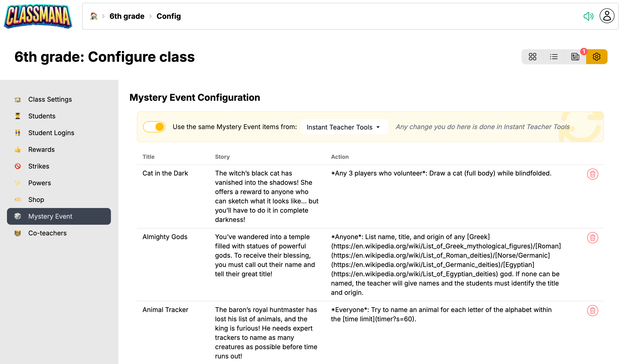Viewport: 621px width, 364px height.
Task: Go to the Student Logins section
Action: (x=51, y=133)
